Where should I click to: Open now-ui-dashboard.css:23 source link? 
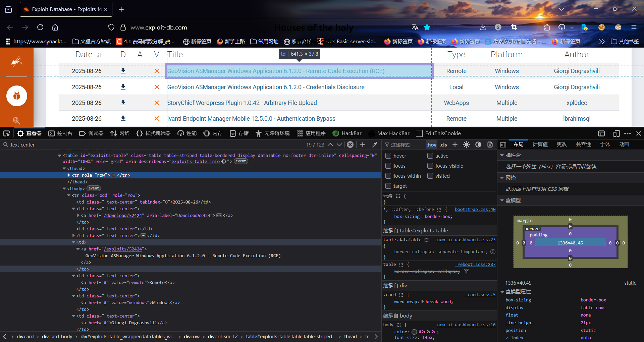coord(466,239)
